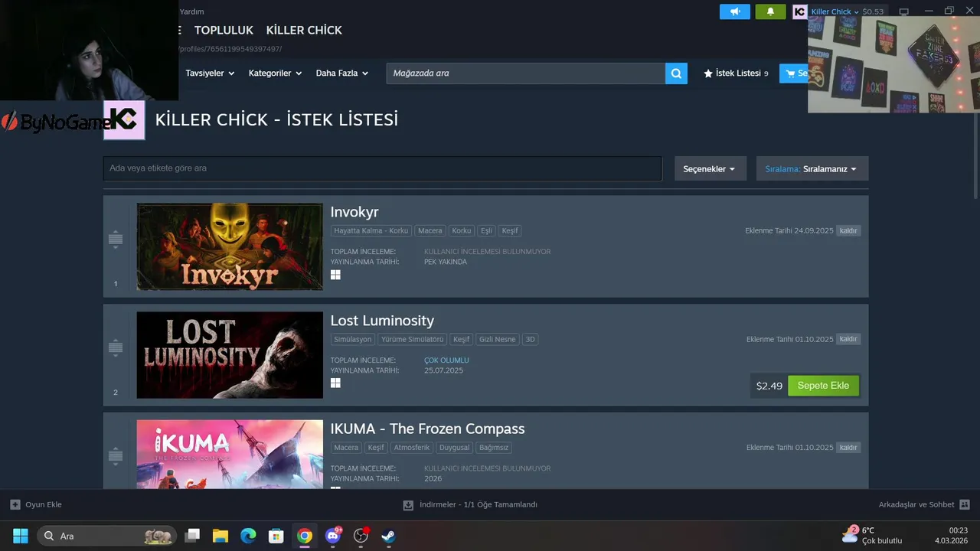Viewport: 980px width, 551px height.
Task: Click Hayatta Kalma - Korku tag
Action: click(371, 230)
